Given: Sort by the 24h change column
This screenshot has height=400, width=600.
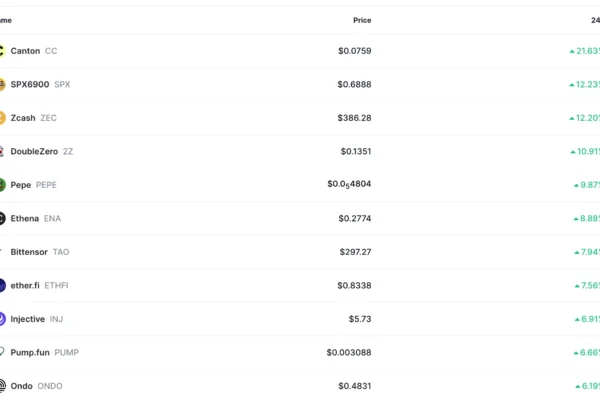Looking at the screenshot, I should (x=594, y=20).
